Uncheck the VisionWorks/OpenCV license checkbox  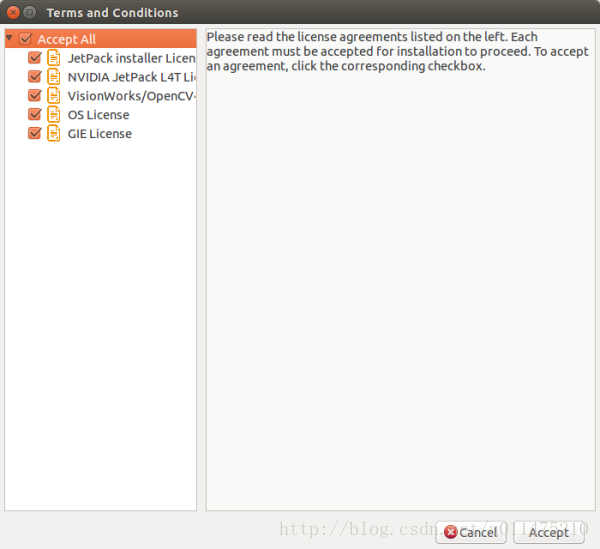tap(34, 95)
